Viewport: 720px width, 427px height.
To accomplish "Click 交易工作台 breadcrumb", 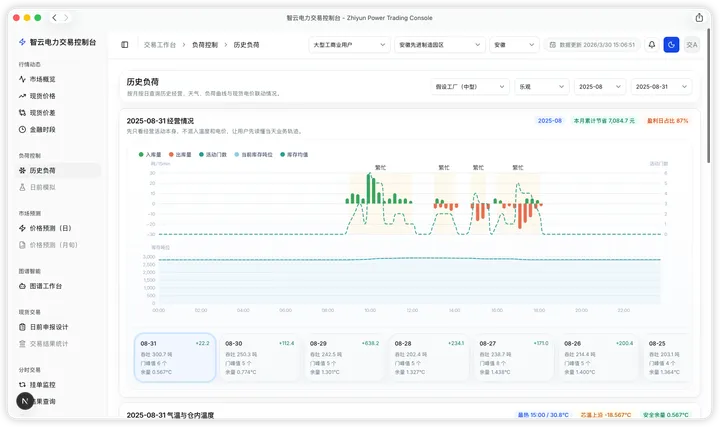I will coord(160,45).
